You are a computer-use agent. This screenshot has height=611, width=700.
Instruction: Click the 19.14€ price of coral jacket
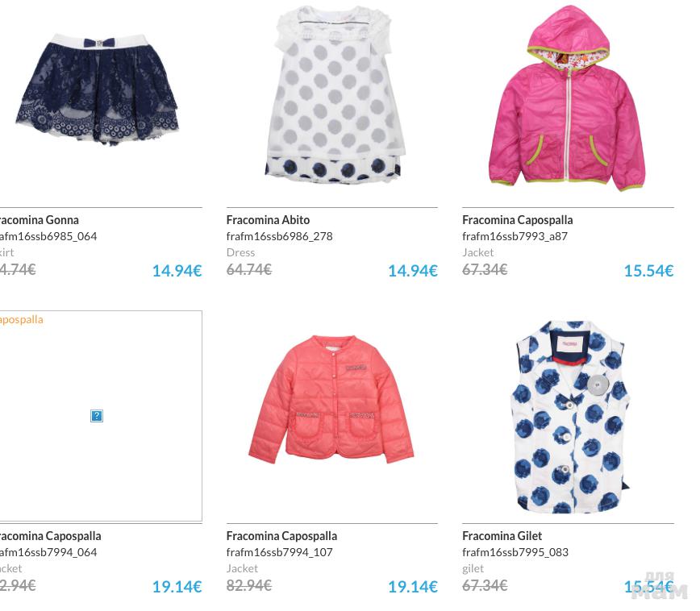click(x=413, y=587)
